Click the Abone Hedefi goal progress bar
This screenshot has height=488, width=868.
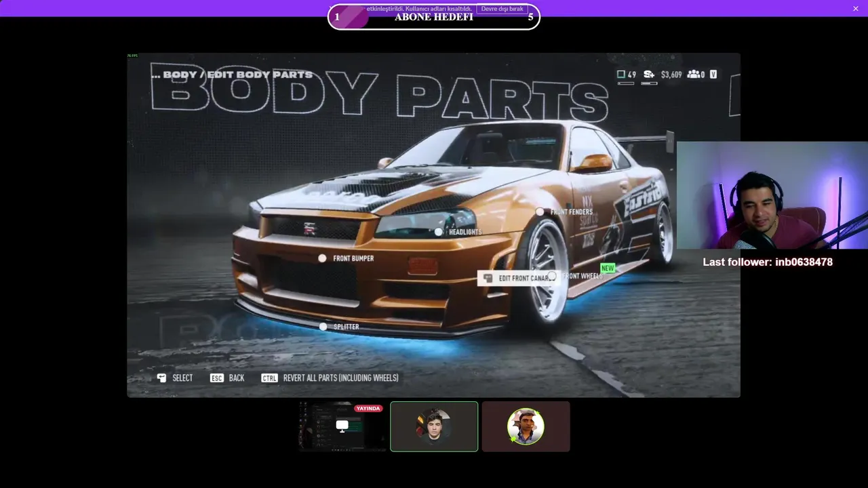click(434, 17)
